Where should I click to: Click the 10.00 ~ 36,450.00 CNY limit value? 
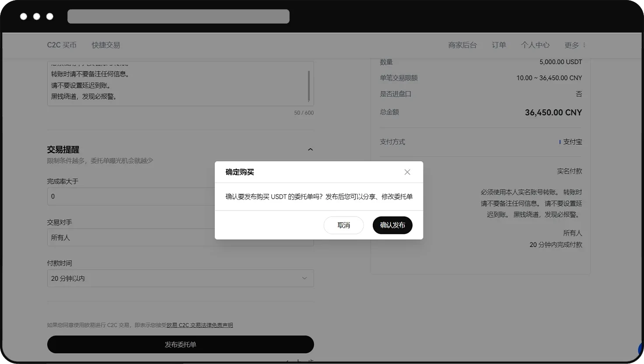(549, 78)
